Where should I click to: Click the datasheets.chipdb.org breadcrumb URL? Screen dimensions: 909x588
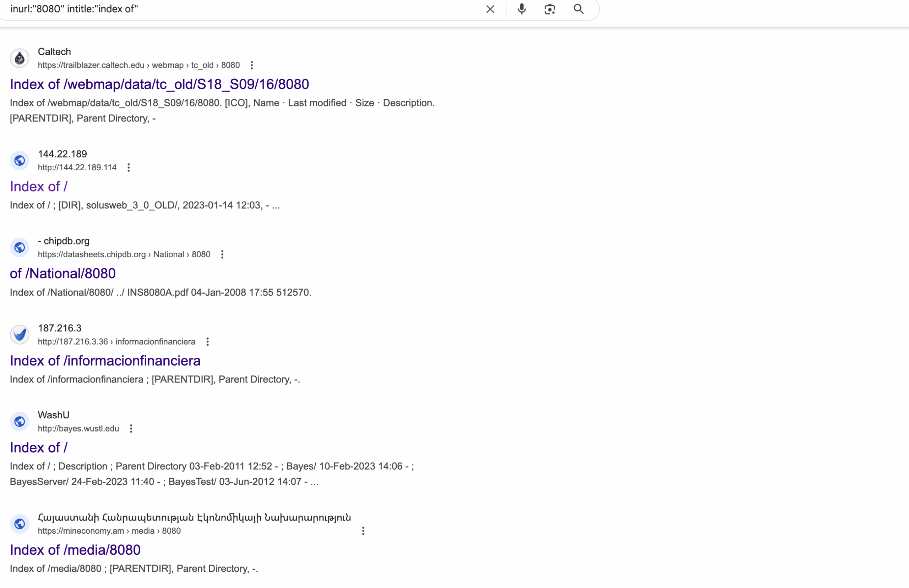(124, 255)
